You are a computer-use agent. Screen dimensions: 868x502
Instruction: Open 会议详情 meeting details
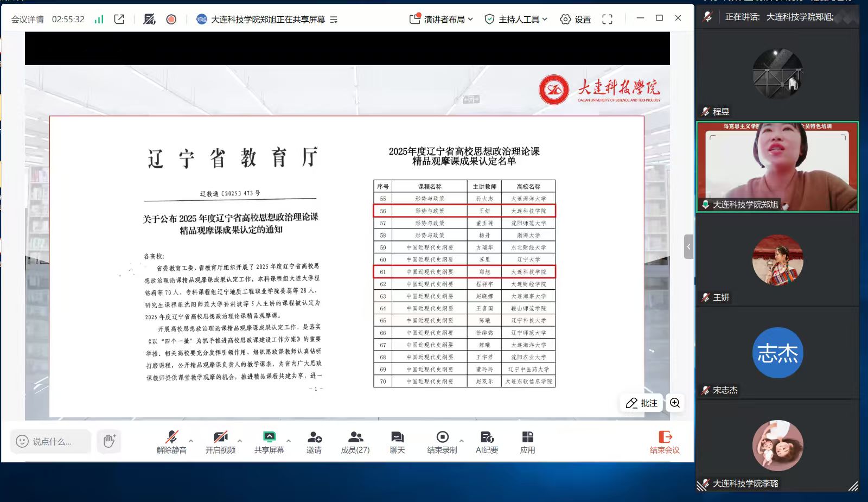click(x=28, y=20)
